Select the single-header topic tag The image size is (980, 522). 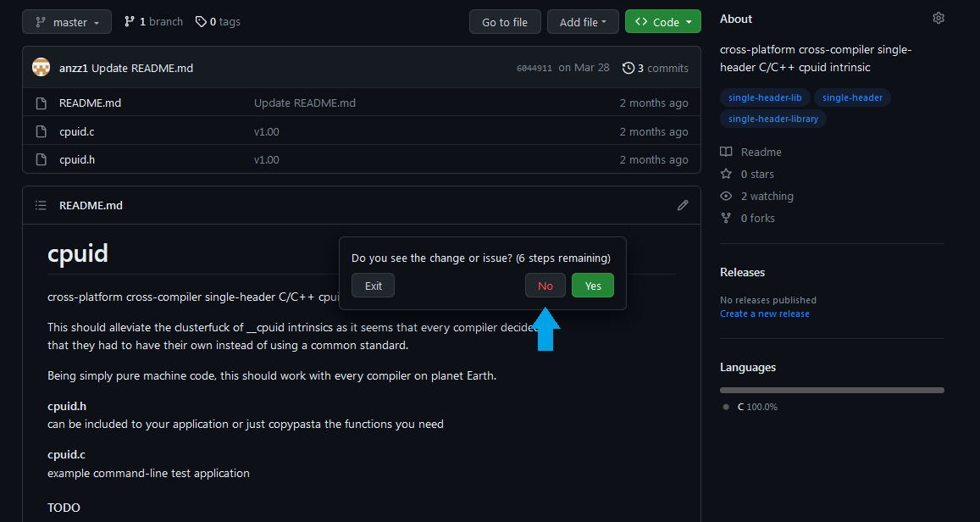(852, 97)
